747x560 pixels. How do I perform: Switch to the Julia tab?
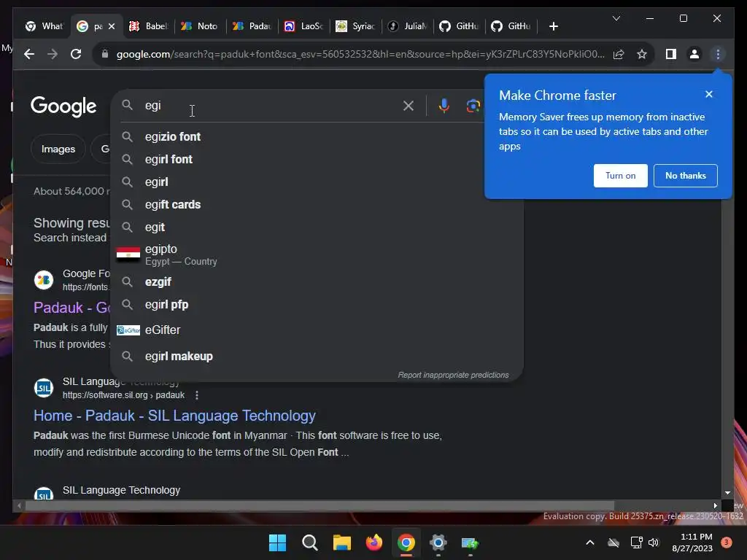(x=407, y=26)
